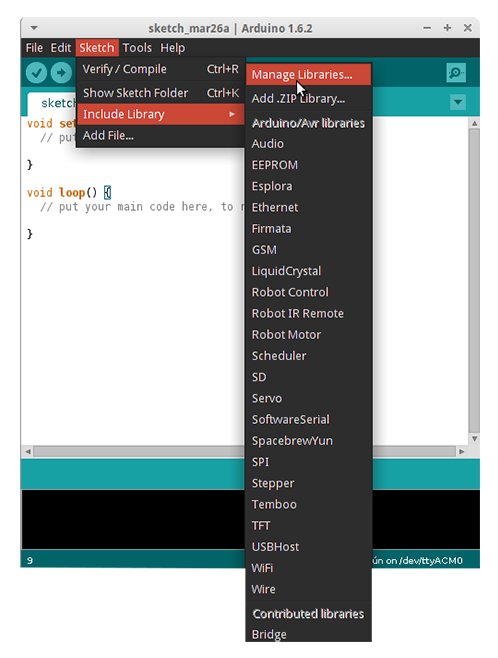Click the black console output area
This screenshot has width=498, height=658.
[x=133, y=519]
